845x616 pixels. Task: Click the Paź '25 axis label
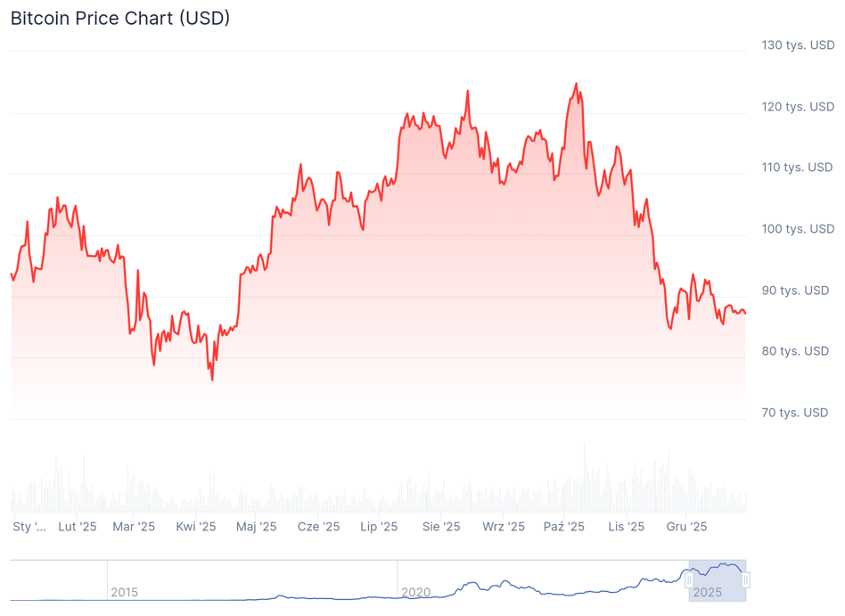(564, 527)
